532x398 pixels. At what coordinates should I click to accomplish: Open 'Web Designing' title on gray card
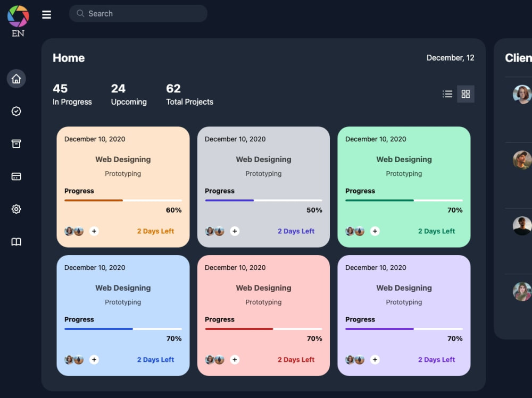[264, 159]
